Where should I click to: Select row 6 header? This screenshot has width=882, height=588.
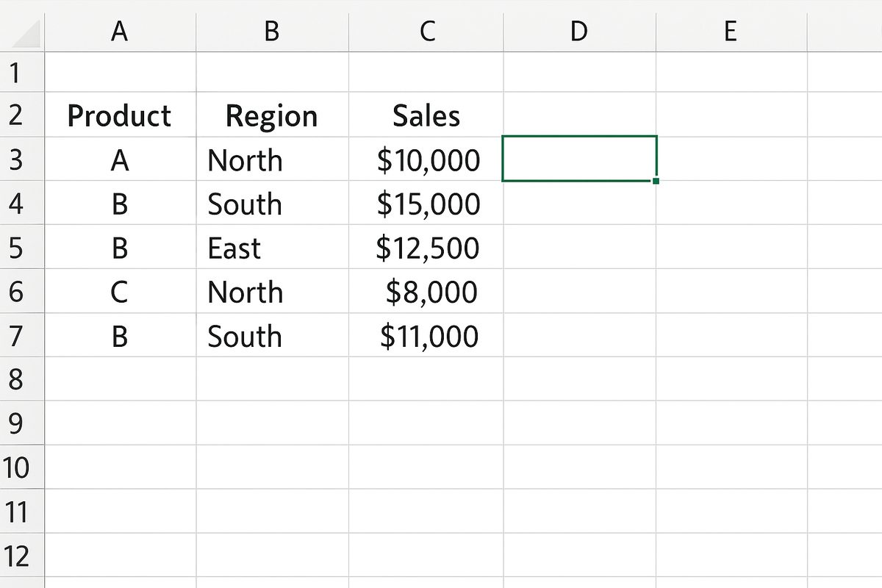pos(22,290)
